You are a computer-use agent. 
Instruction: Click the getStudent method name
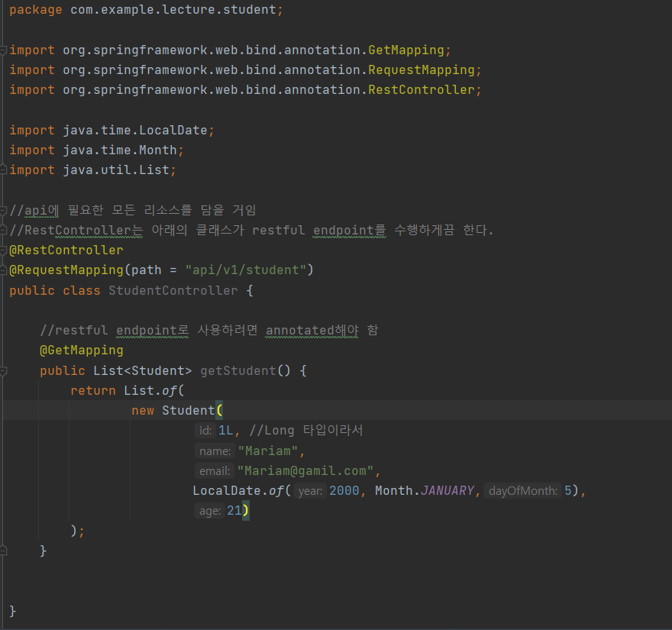[x=237, y=370]
